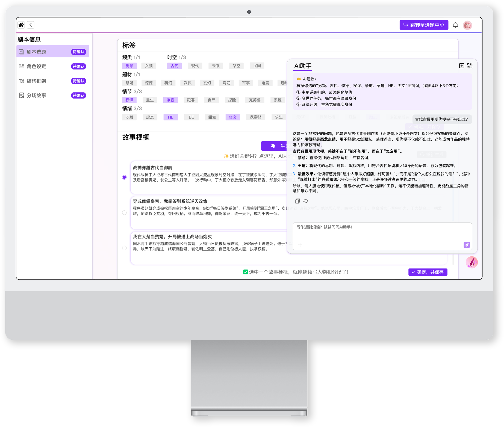Click the 剧本选题 checklist icon
This screenshot has height=427, width=504.
(22, 52)
